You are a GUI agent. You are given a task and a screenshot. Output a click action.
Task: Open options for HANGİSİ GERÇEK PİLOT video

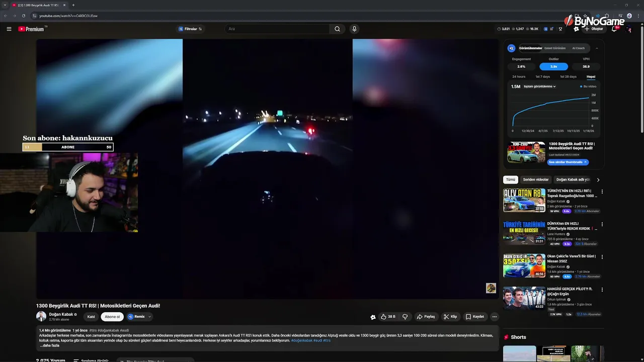602,290
